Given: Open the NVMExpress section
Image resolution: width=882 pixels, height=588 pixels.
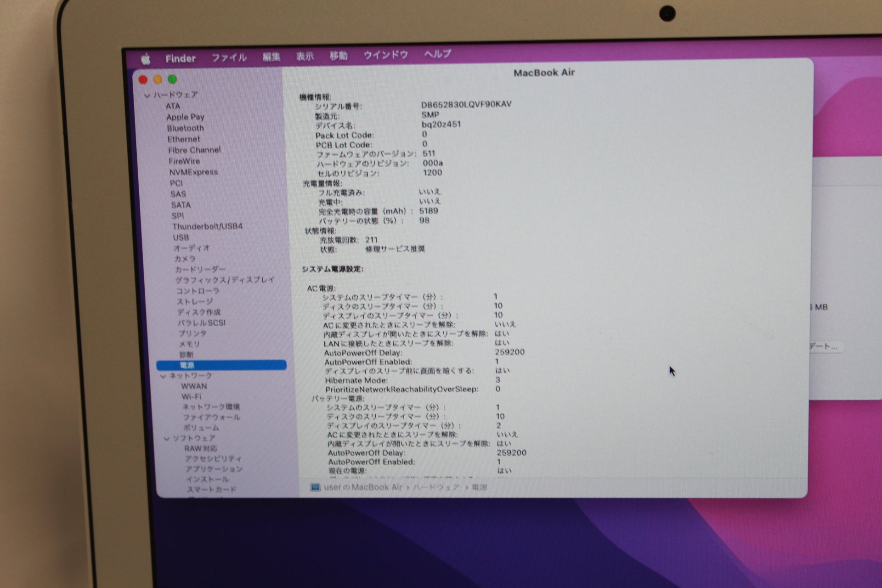Looking at the screenshot, I should 193,172.
